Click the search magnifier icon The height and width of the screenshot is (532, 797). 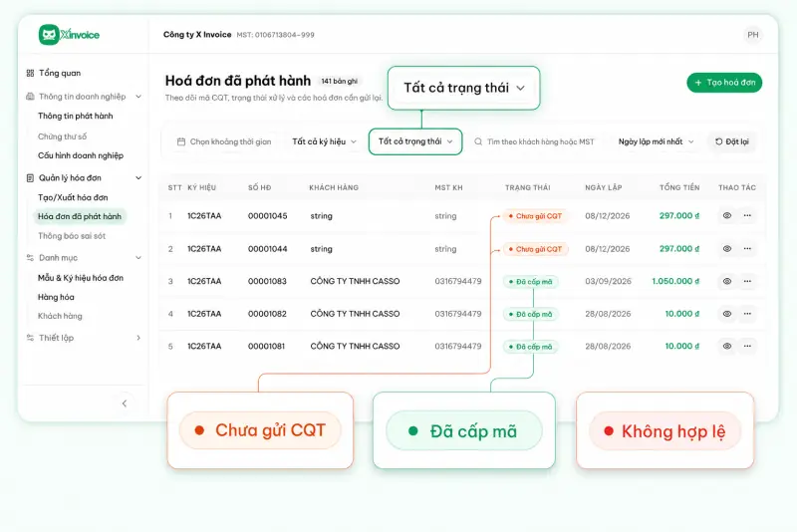pos(478,141)
